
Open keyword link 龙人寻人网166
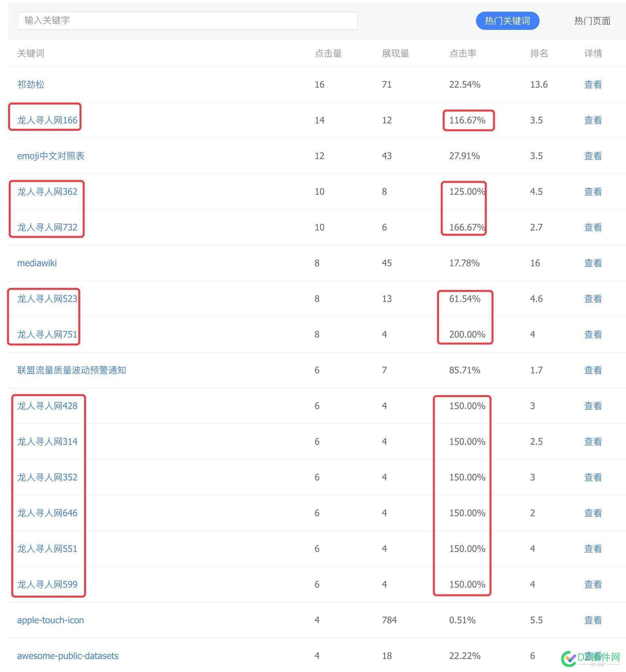pyautogui.click(x=47, y=120)
